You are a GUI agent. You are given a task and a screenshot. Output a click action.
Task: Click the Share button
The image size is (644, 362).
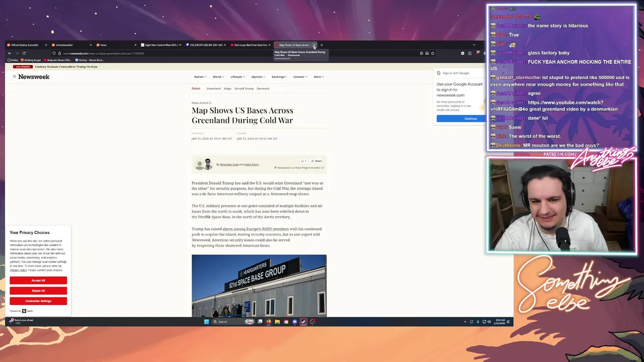(316, 161)
